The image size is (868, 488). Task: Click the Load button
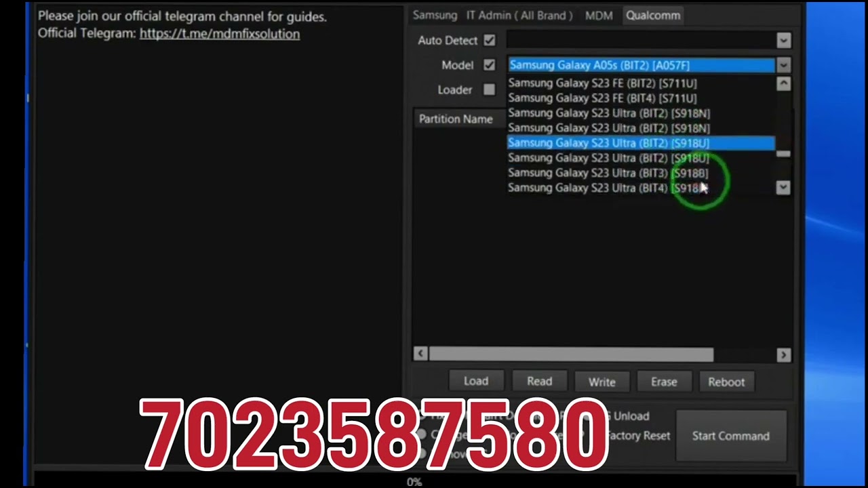[476, 382]
